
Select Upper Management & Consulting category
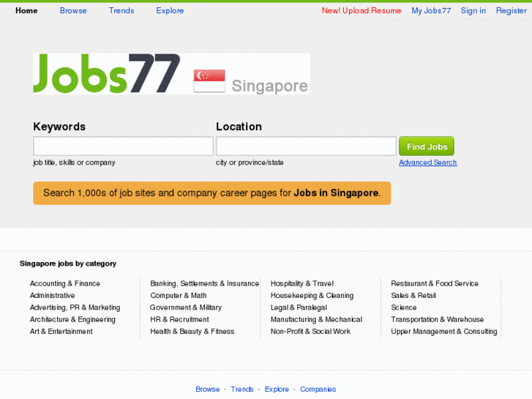point(443,331)
